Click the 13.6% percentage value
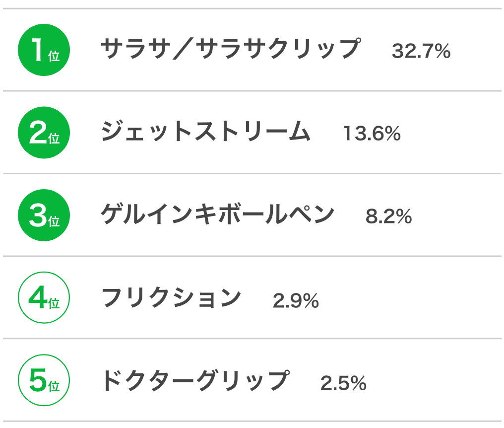Image resolution: width=504 pixels, height=428 pixels. [x=372, y=133]
